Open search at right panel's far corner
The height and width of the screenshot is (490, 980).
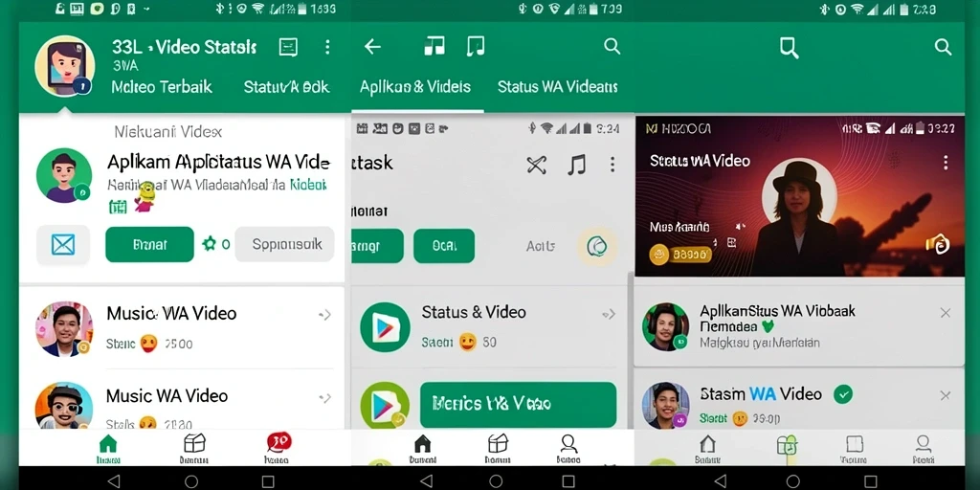pos(943,47)
